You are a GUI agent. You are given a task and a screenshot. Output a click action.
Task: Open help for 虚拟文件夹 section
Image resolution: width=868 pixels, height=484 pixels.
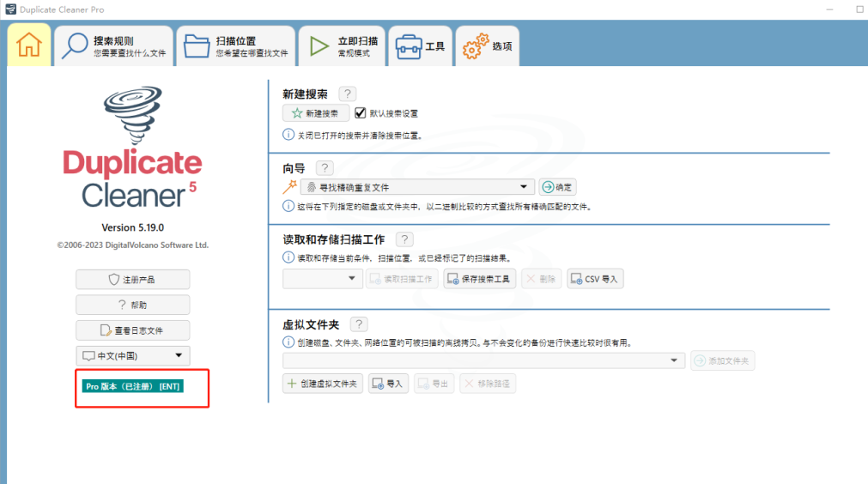tap(359, 324)
